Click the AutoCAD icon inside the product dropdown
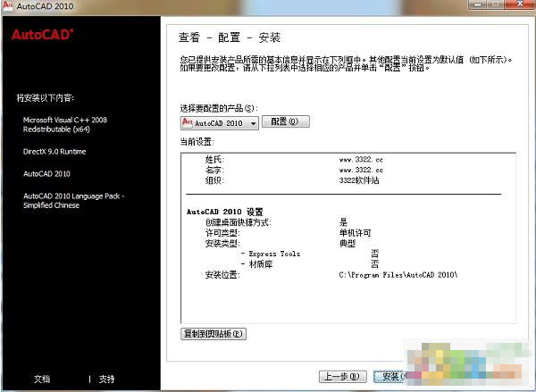The height and width of the screenshot is (392, 536). (x=188, y=122)
